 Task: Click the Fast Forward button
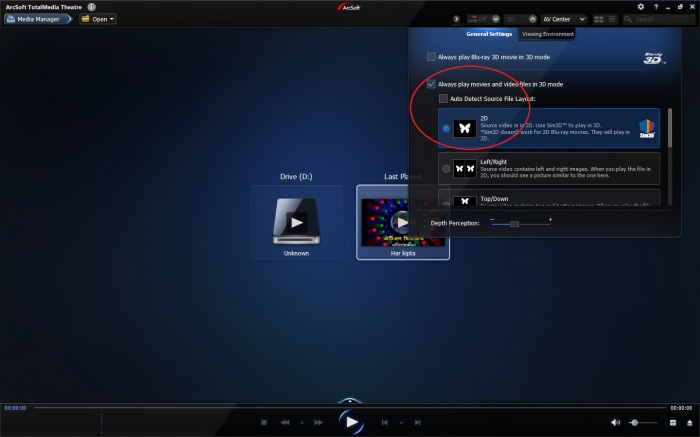point(318,422)
